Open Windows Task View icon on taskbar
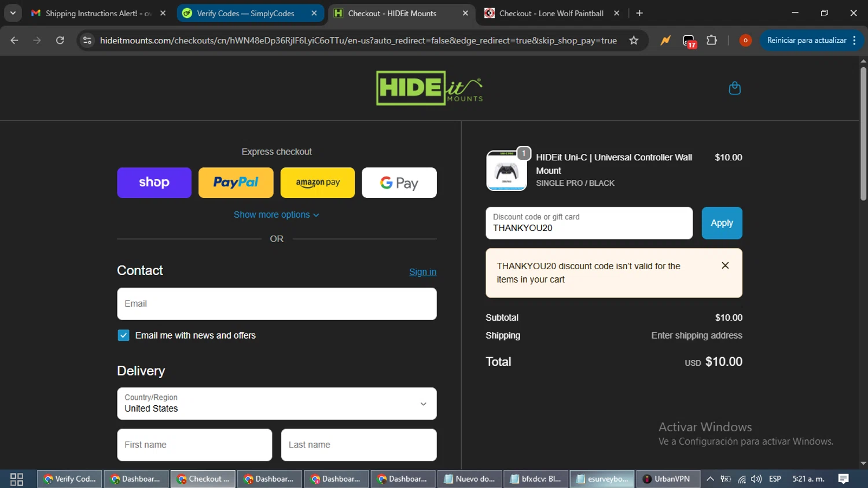The height and width of the screenshot is (488, 868). click(x=17, y=479)
